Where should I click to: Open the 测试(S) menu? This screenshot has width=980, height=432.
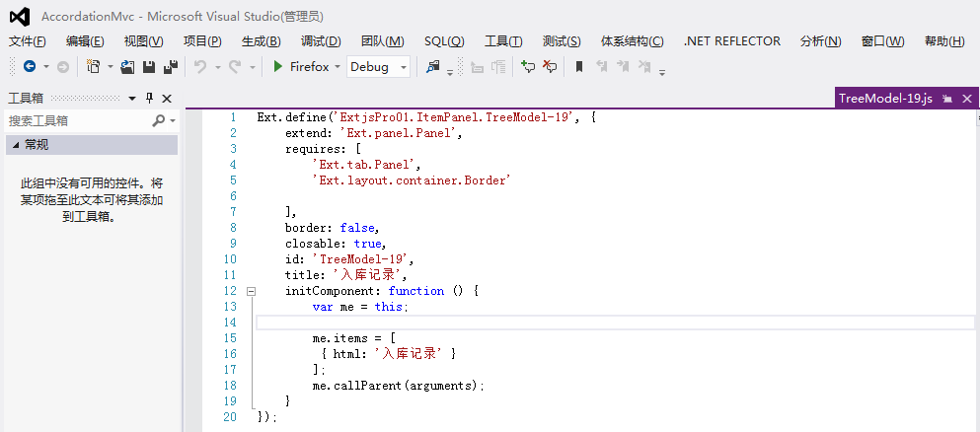(x=562, y=41)
